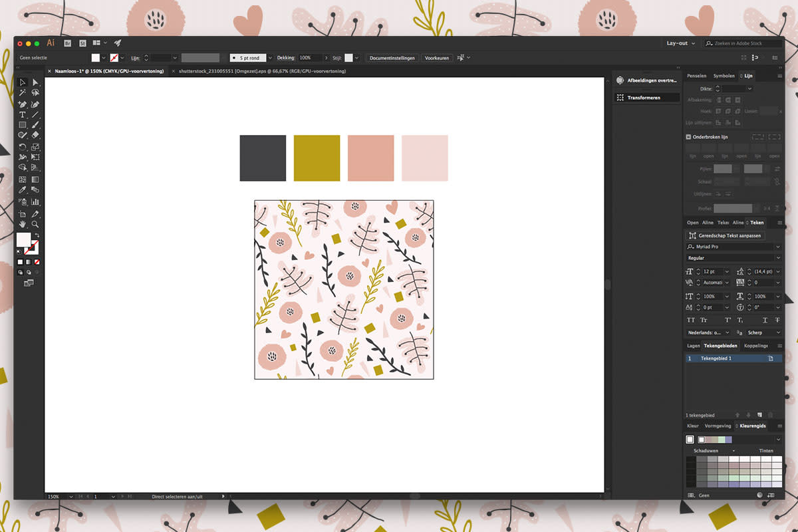Select the Blend tool
798x532 pixels.
pyautogui.click(x=35, y=190)
